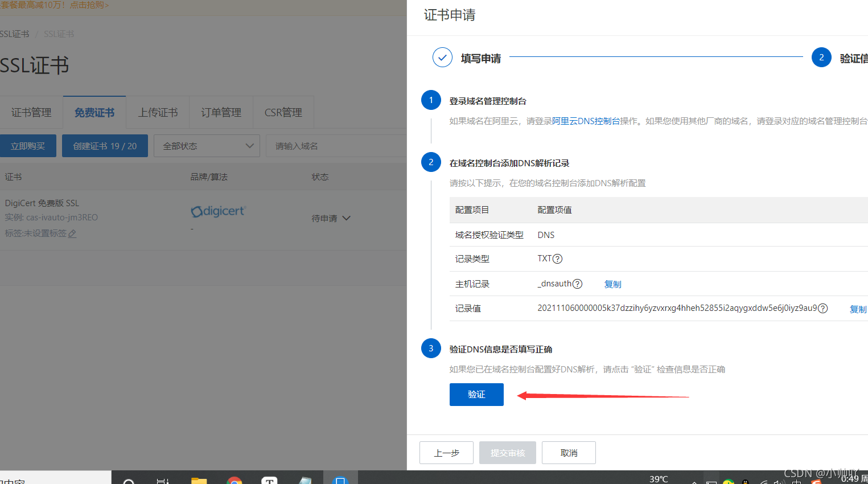Click the DigiCert 免费版 SSL certificate name
The width and height of the screenshot is (868, 484).
pos(42,203)
